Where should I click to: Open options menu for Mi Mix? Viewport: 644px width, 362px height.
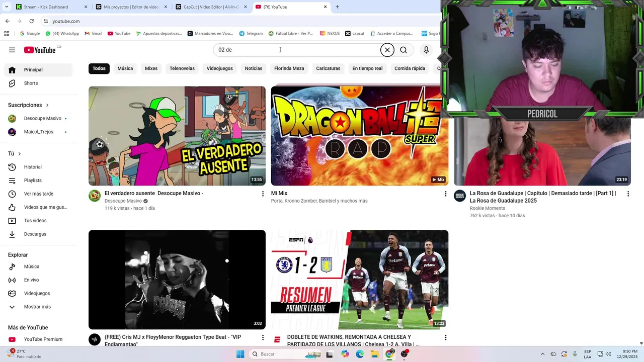[x=445, y=194]
